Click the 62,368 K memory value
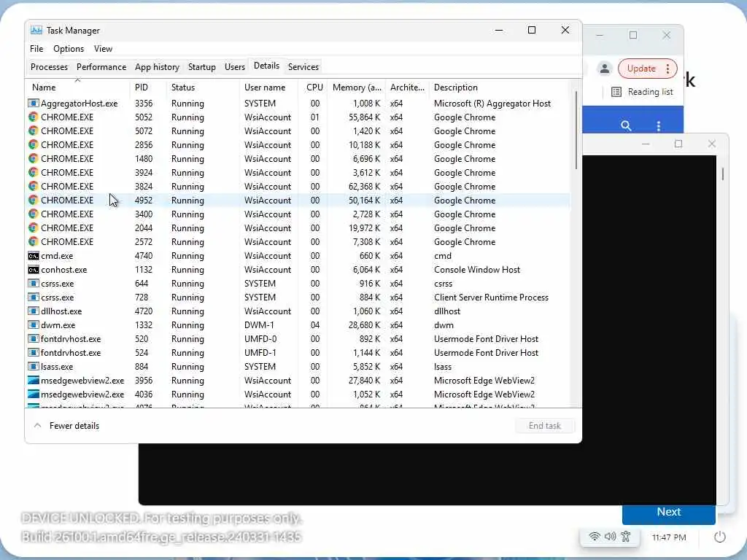The height and width of the screenshot is (560, 747). click(x=364, y=186)
